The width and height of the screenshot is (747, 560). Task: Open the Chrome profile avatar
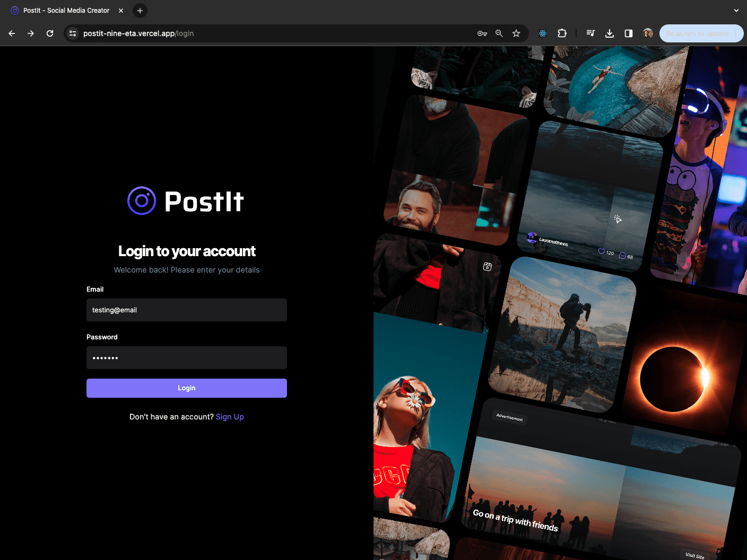point(648,33)
